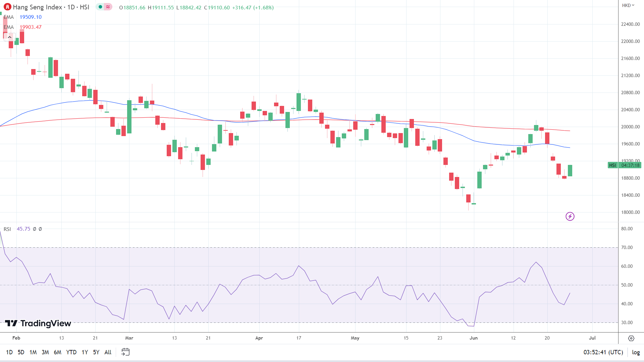The image size is (644, 362).
Task: Click the pink delayed data approximation icon
Action: click(108, 7)
